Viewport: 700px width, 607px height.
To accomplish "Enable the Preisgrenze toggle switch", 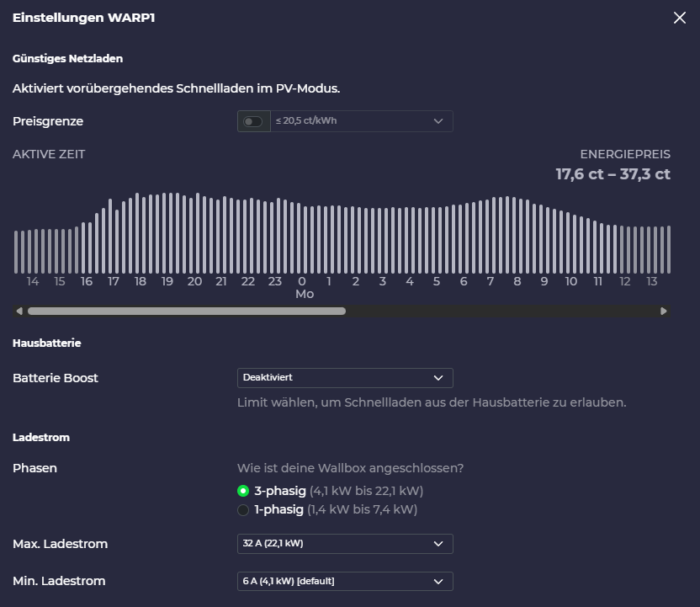I will click(x=252, y=121).
